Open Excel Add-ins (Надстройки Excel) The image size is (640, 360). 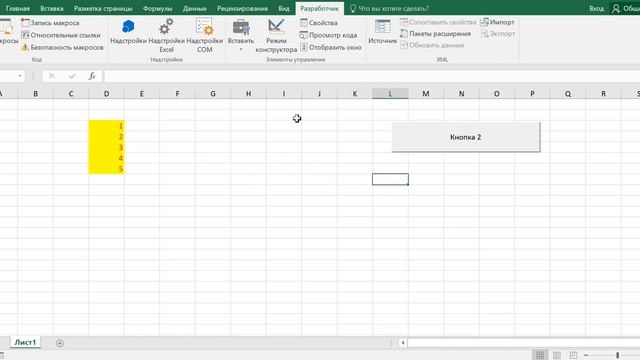[x=167, y=36]
